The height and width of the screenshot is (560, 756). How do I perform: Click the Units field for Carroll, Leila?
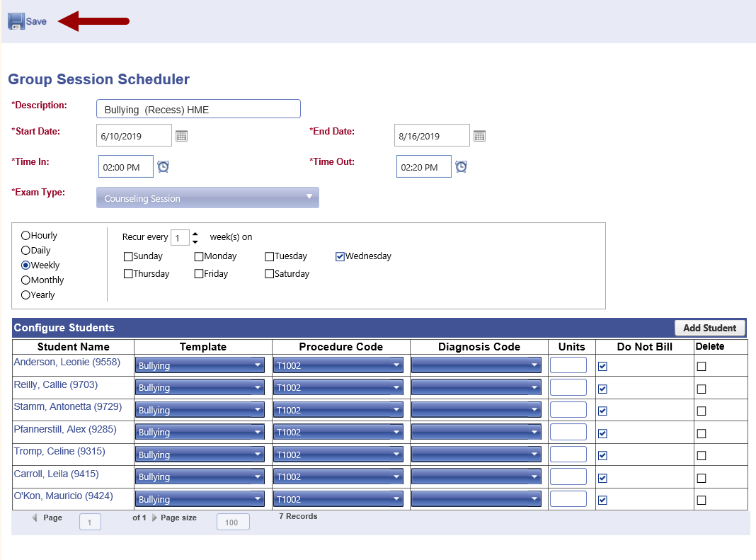568,476
